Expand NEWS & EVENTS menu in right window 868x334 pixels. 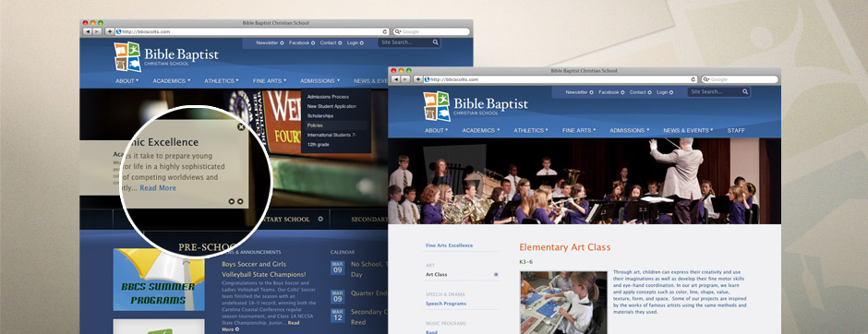click(688, 130)
